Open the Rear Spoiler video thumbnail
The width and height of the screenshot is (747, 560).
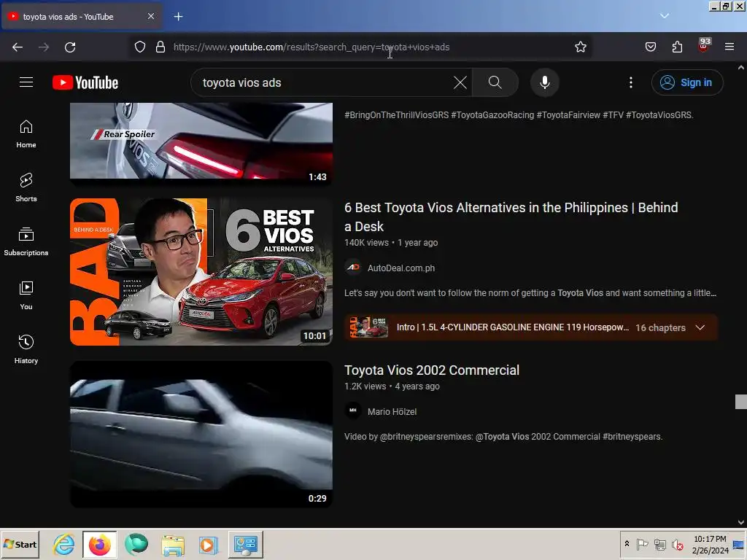(x=201, y=143)
